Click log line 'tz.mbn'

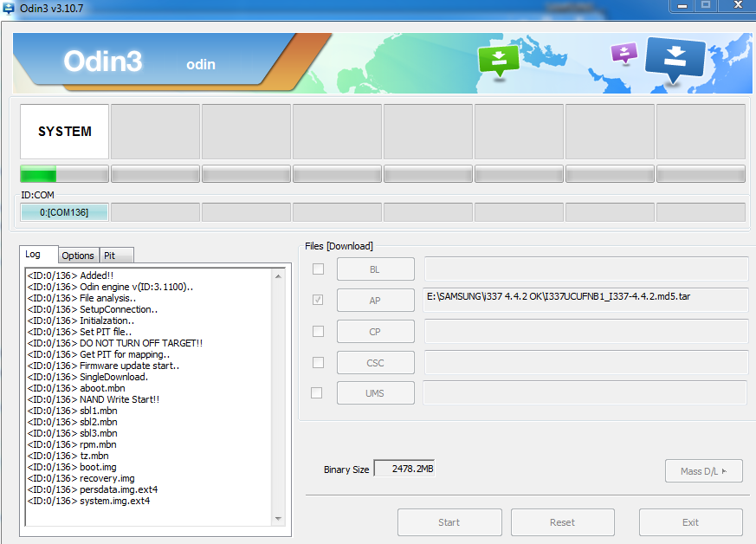(x=68, y=456)
